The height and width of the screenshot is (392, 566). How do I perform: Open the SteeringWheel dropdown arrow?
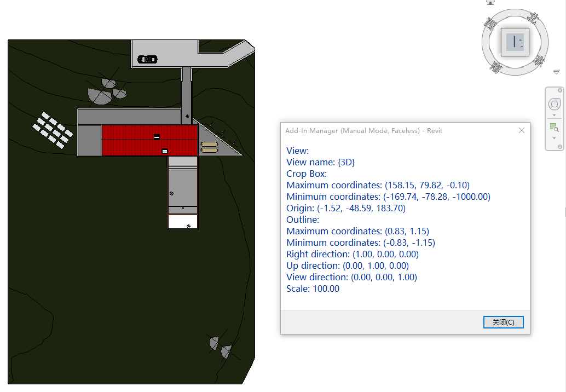click(x=555, y=115)
